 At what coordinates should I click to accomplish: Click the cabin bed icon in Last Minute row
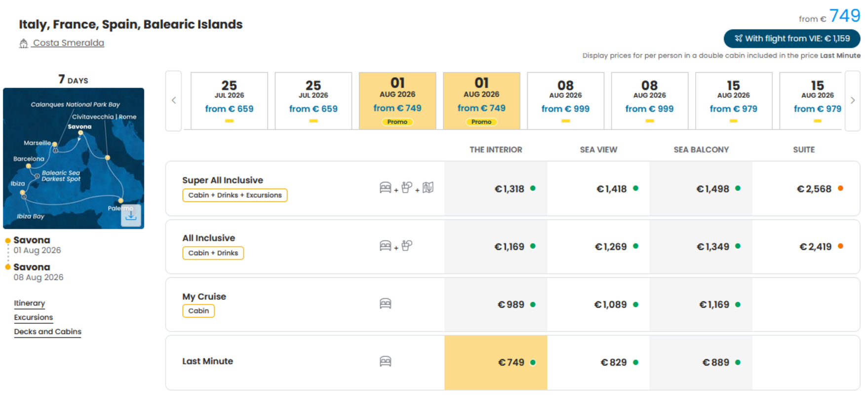[x=386, y=361]
